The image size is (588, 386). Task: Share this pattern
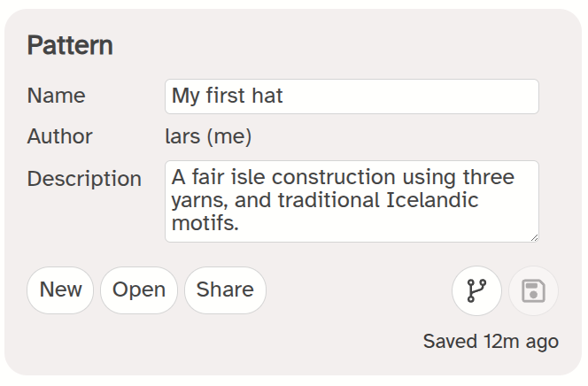click(225, 290)
